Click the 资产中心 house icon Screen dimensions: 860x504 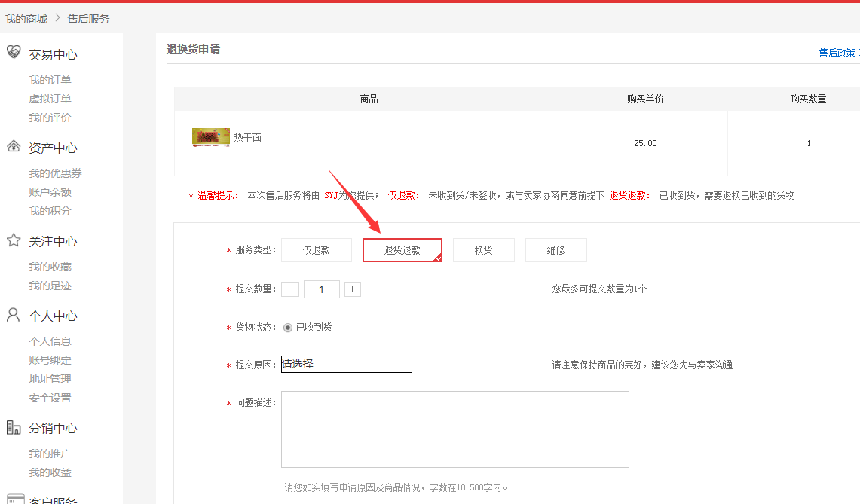point(14,146)
